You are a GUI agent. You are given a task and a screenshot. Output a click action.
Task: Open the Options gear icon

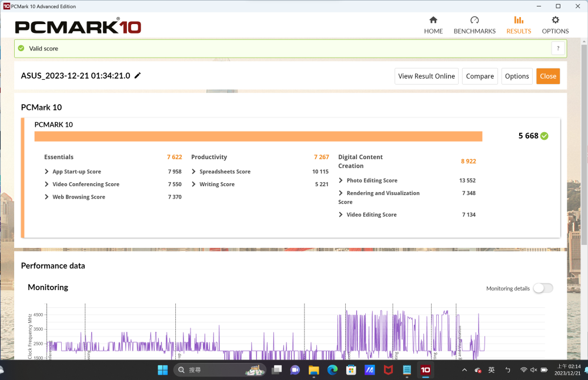pyautogui.click(x=555, y=21)
